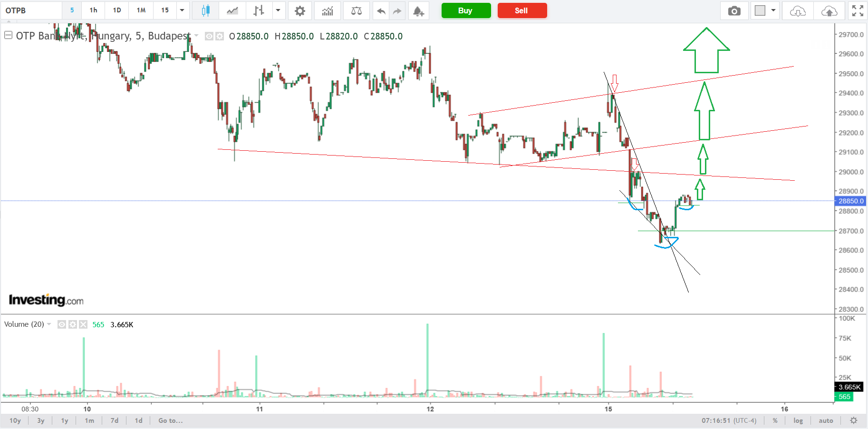Hide the Volume indicator with eye icon

click(62, 324)
